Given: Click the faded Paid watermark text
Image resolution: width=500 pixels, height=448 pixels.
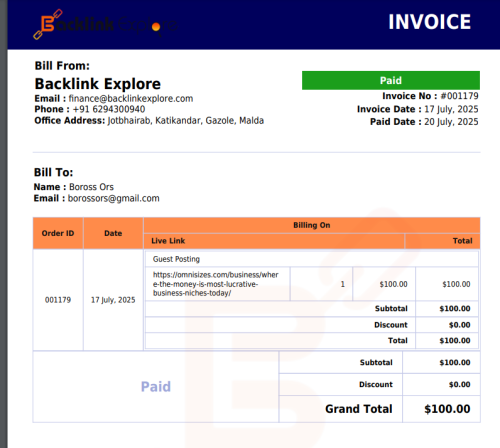Looking at the screenshot, I should (x=156, y=387).
